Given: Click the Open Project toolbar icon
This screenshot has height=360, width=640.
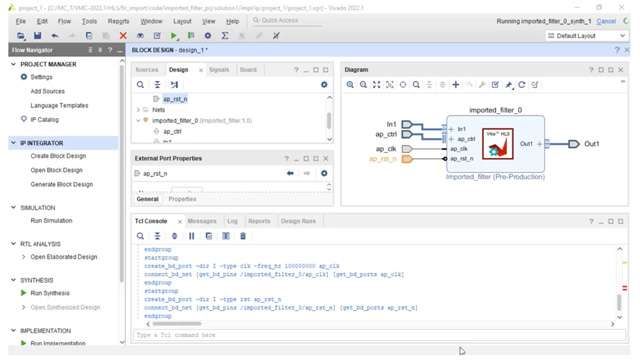Looking at the screenshot, I should point(20,36).
